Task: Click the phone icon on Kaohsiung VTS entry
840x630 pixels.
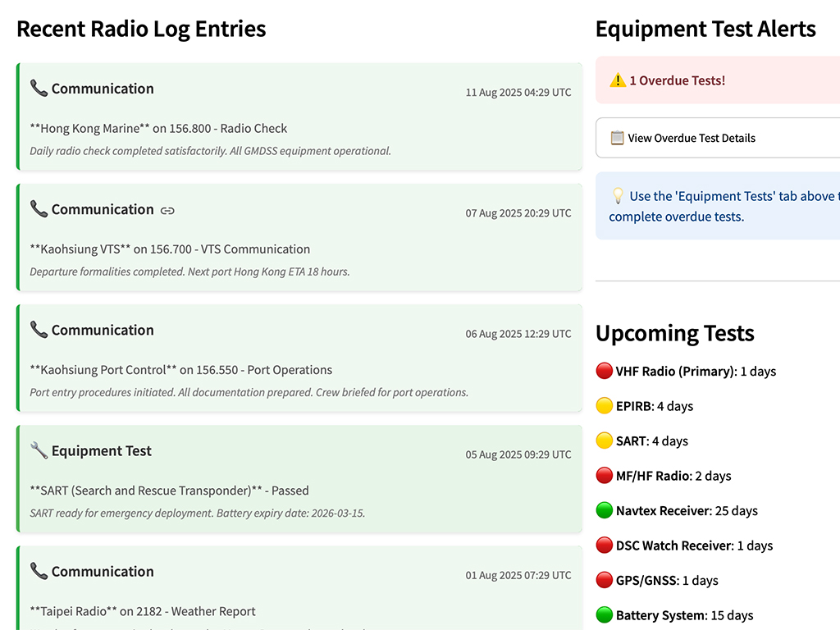Action: (x=39, y=209)
